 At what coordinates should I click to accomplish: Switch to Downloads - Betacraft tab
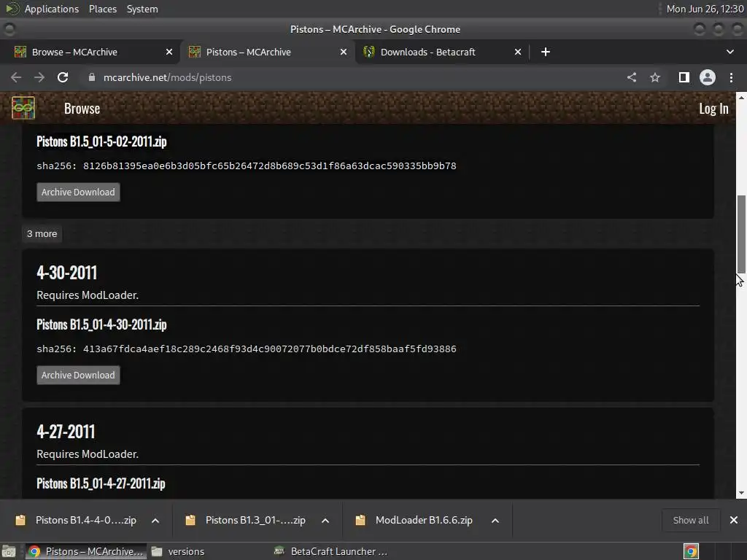(442, 52)
